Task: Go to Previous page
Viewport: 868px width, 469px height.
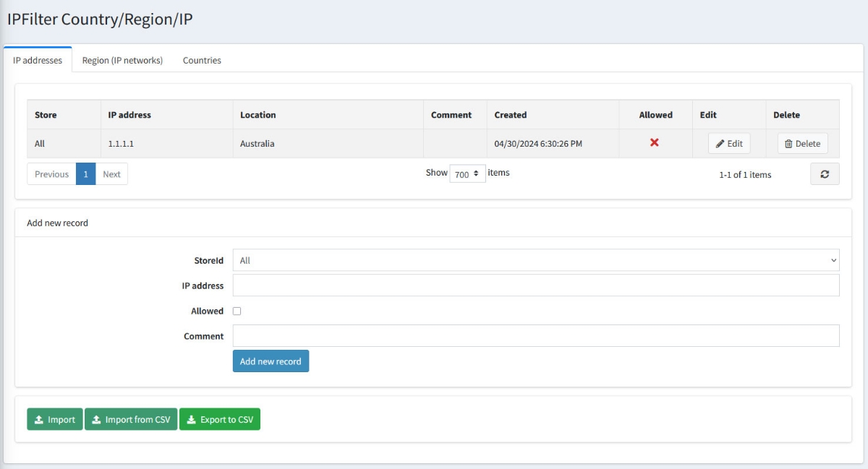Action: tap(51, 174)
